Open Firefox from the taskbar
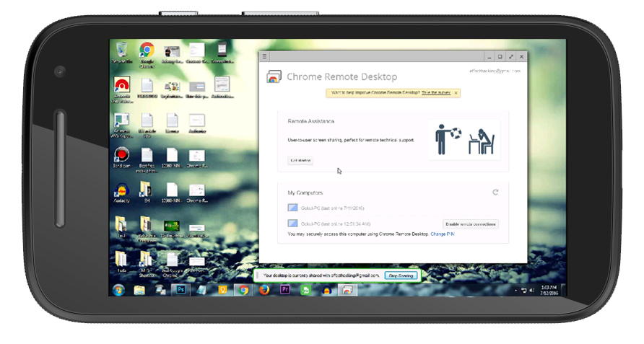This screenshot has height=344, width=644. [264, 290]
